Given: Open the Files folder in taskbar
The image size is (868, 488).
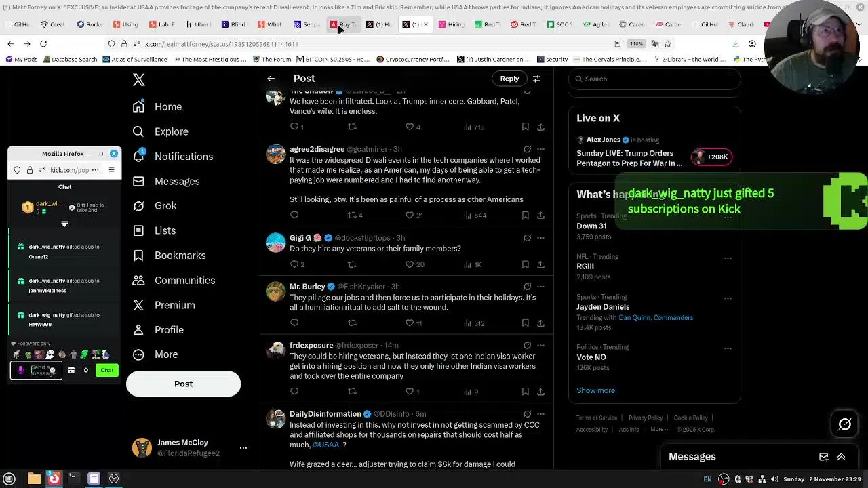Looking at the screenshot, I should (34, 479).
